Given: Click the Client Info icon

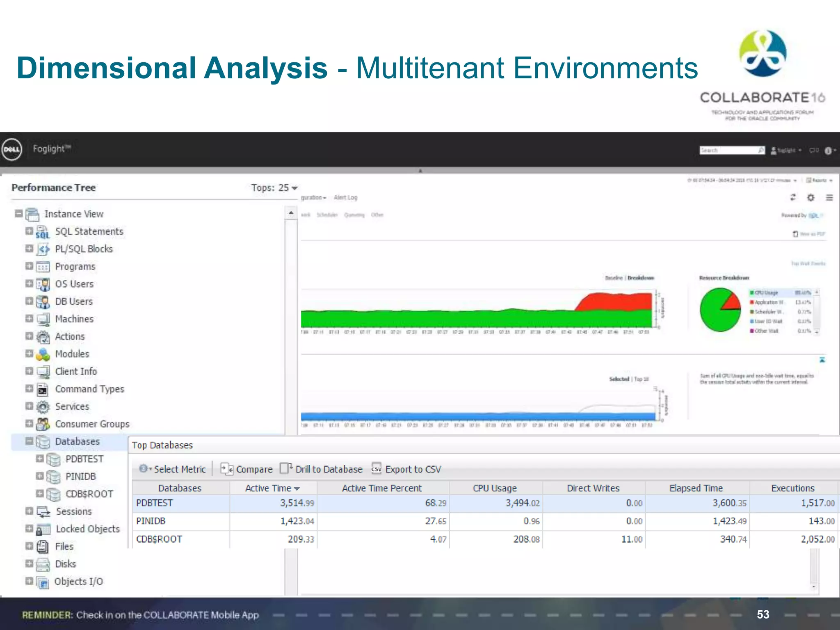Looking at the screenshot, I should point(43,372).
